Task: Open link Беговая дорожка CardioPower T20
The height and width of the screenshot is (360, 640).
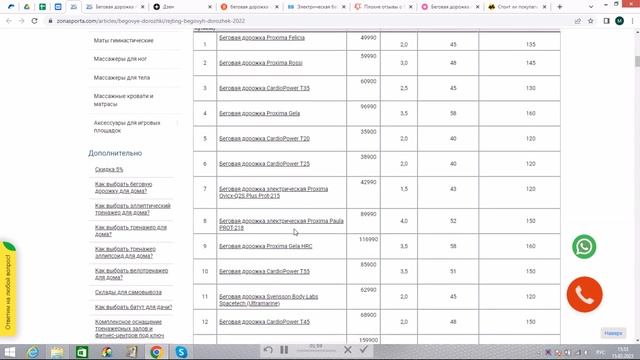Action: coord(264,139)
